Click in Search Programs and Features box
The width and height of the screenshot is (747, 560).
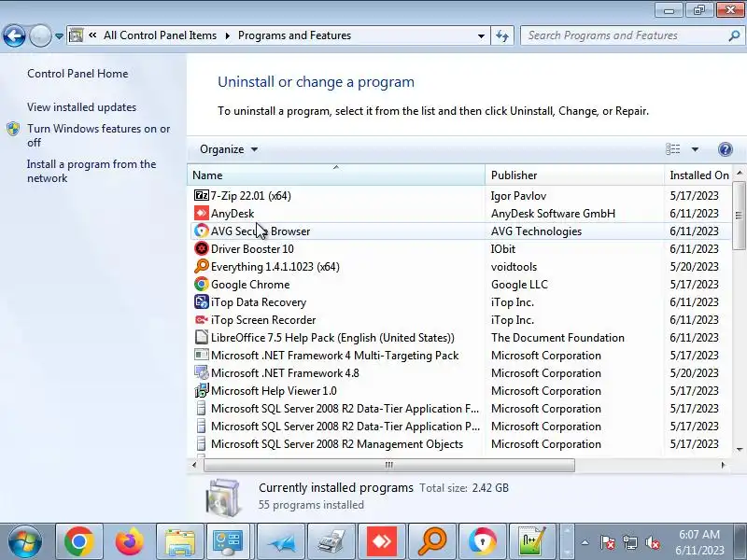tap(624, 35)
